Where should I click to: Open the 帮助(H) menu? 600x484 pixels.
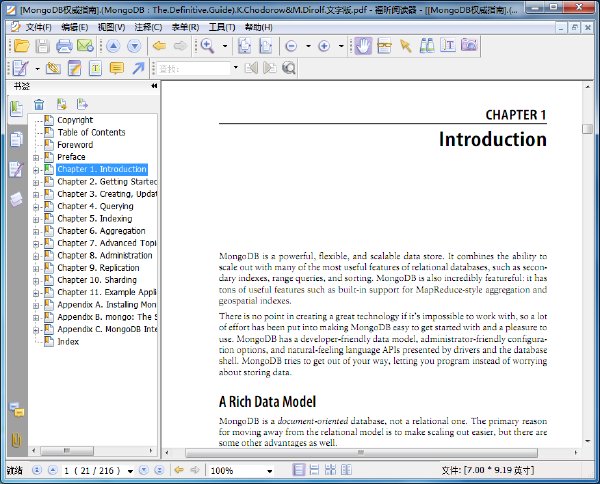pos(259,27)
